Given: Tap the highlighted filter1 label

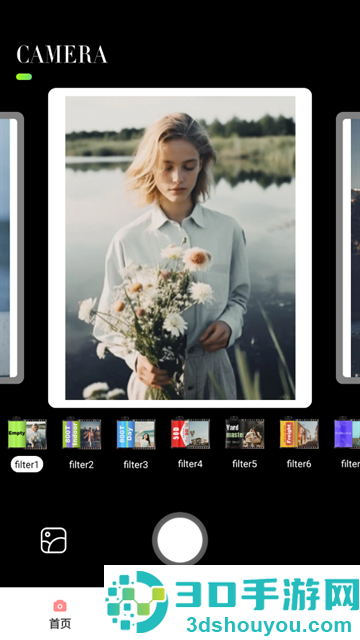Looking at the screenshot, I should point(27,464).
